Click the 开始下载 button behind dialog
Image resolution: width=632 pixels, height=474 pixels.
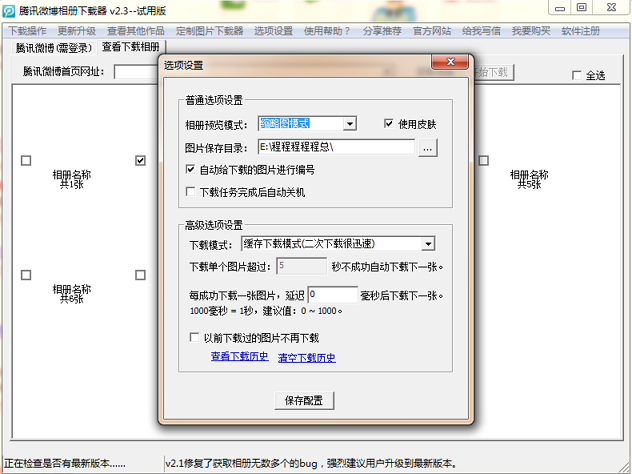pos(493,73)
